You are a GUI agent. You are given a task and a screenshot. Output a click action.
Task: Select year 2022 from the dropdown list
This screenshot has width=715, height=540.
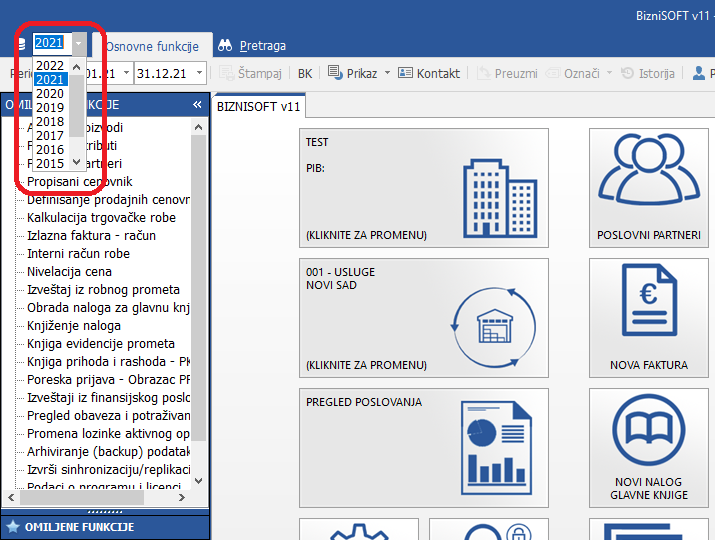(x=50, y=66)
